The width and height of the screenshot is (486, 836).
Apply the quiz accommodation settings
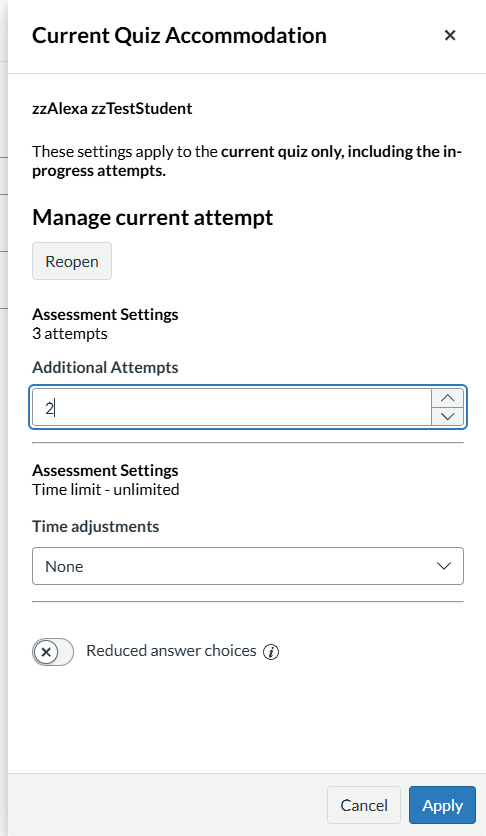[x=442, y=805]
